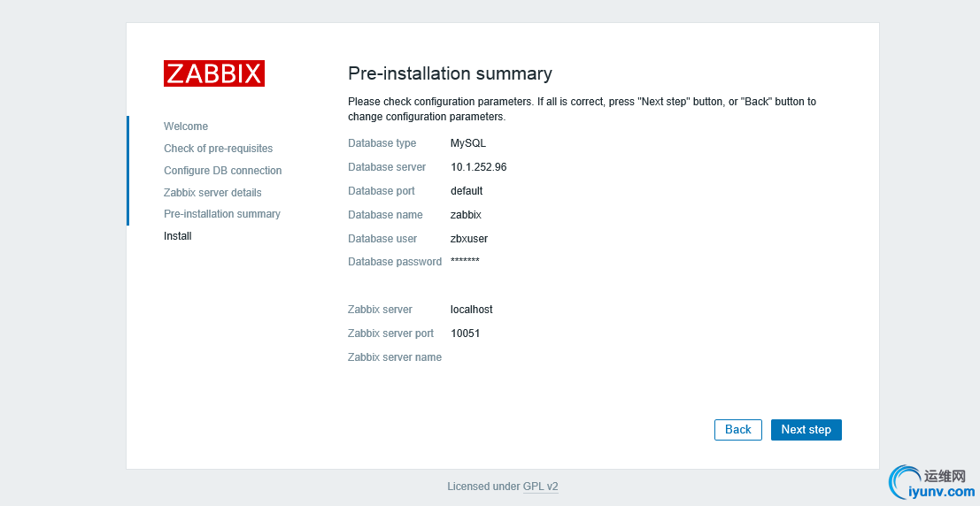Viewport: 980px width, 506px height.
Task: Click the Next step button
Action: (806, 430)
